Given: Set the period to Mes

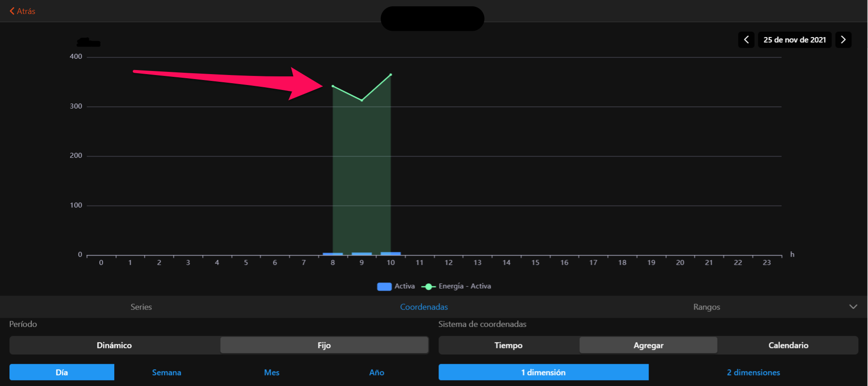Looking at the screenshot, I should point(271,372).
